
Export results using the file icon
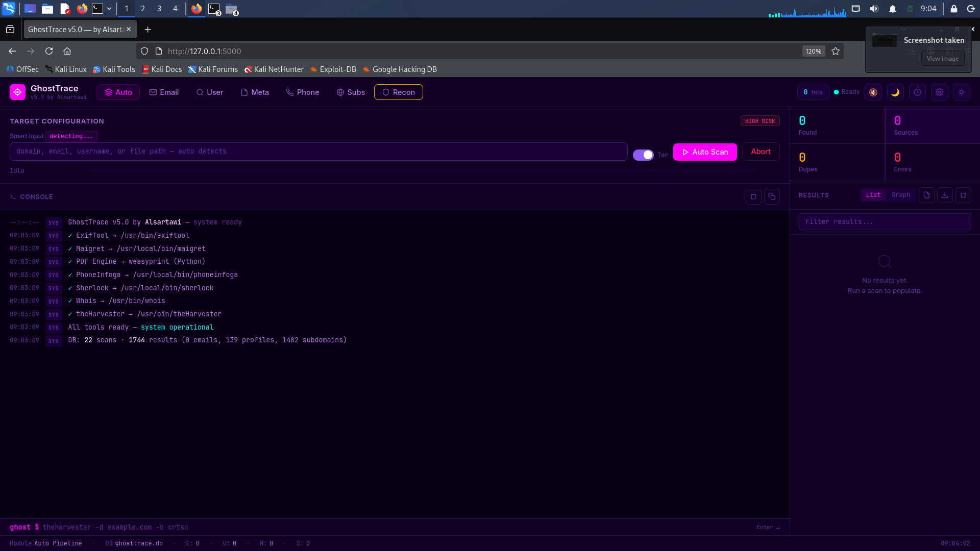click(x=926, y=195)
